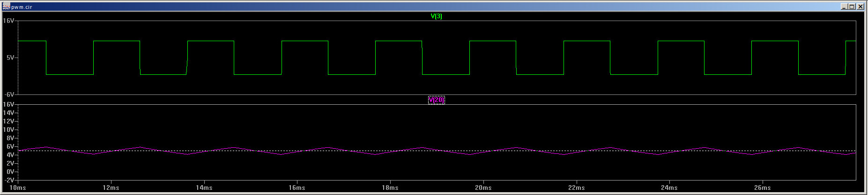Click the 20ms label on time axis
This screenshot has height=195, width=868.
(x=483, y=188)
